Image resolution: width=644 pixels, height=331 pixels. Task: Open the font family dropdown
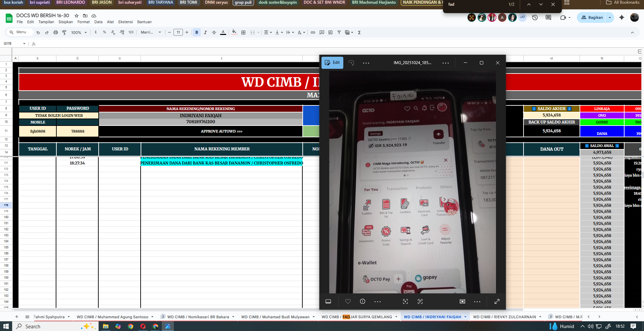151,33
